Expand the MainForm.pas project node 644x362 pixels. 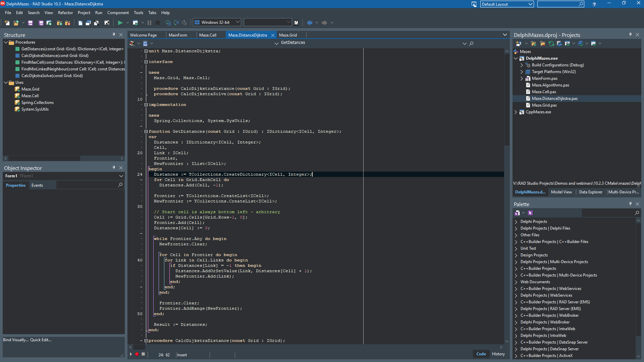coord(522,78)
